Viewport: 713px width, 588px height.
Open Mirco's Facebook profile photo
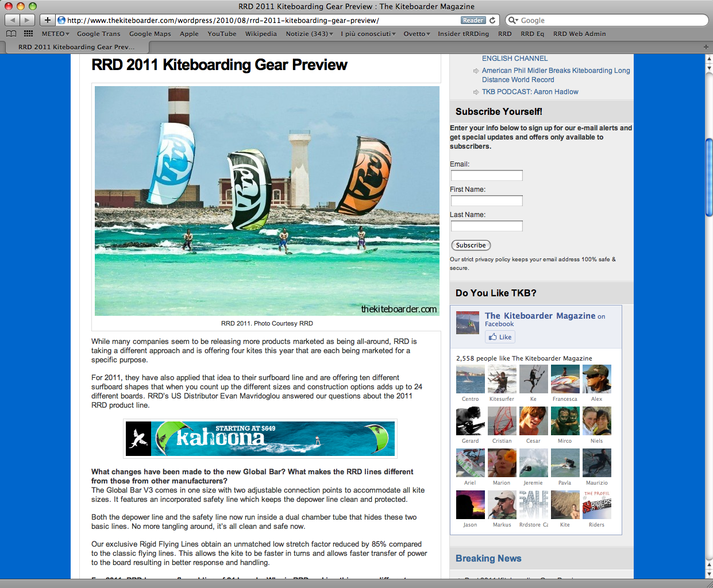[565, 421]
